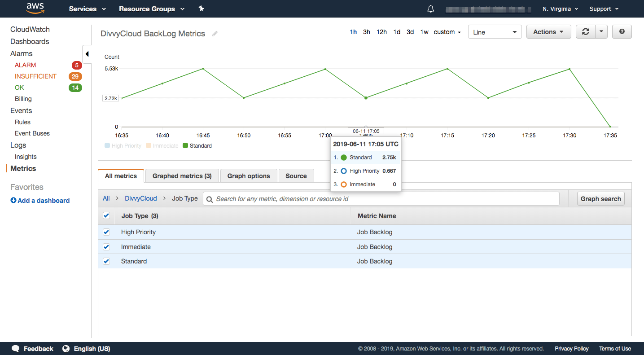The image size is (644, 355).
Task: Refresh the graph with refresh icon
Action: 585,32
